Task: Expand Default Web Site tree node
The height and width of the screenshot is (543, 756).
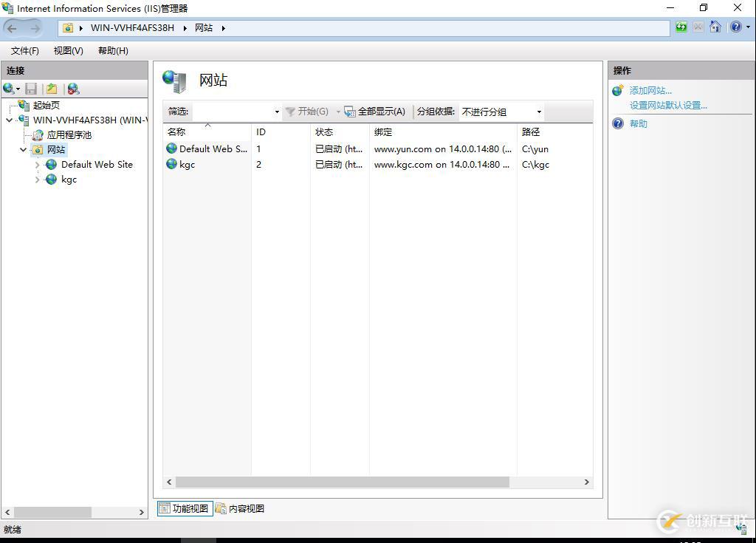Action: coord(38,165)
